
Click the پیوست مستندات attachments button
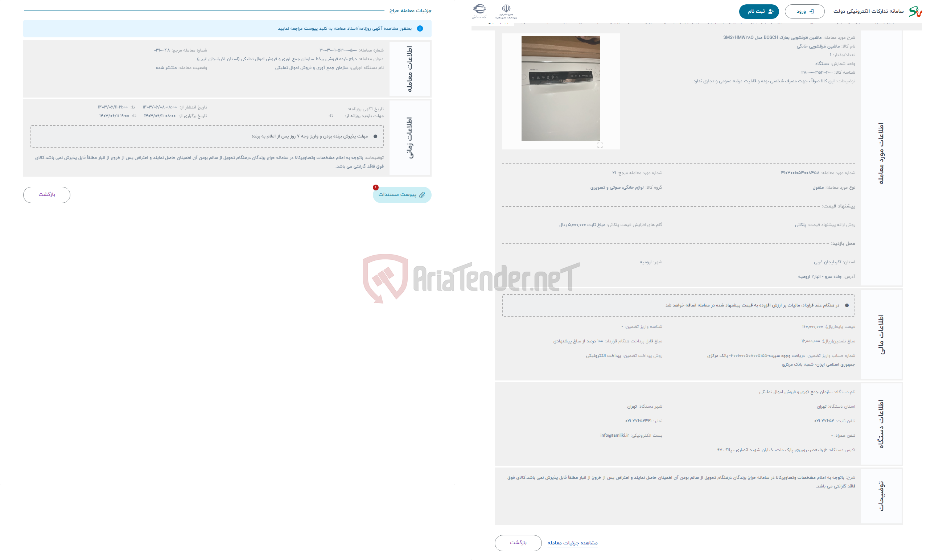400,194
